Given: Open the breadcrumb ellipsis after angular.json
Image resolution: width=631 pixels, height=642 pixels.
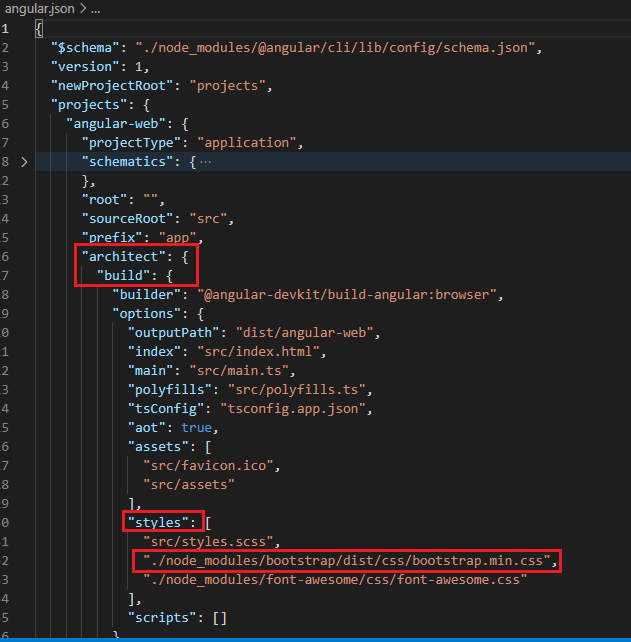Looking at the screenshot, I should pyautogui.click(x=95, y=9).
